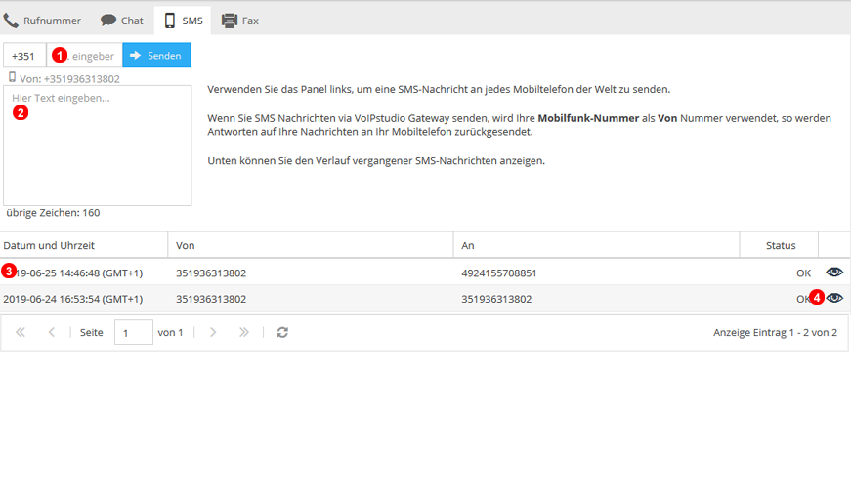Click the Senden button

156,56
